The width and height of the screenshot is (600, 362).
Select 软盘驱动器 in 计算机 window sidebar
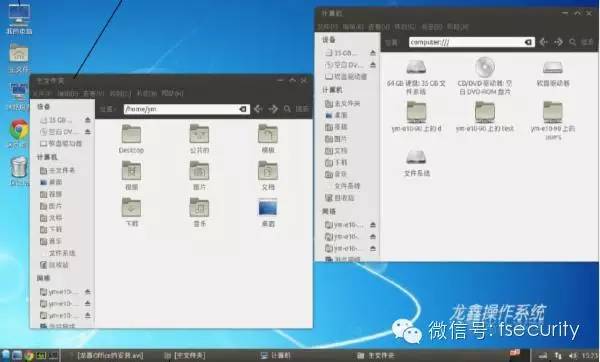[346, 77]
